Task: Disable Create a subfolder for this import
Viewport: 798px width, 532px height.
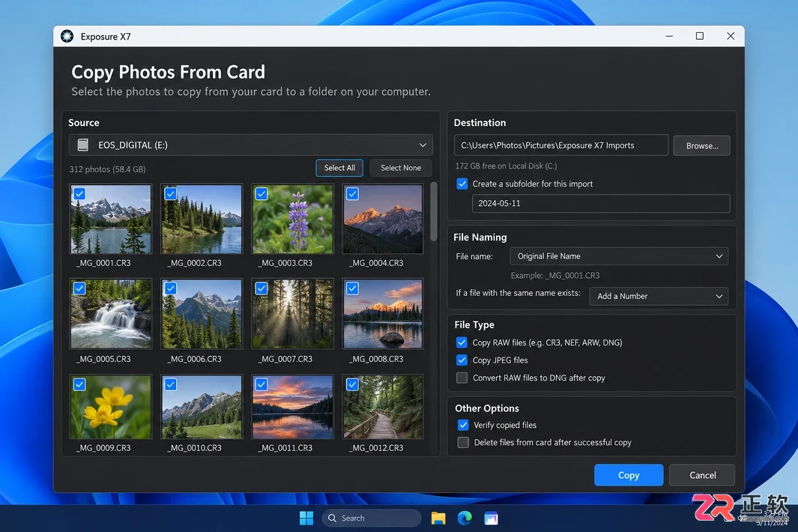Action: coord(462,184)
